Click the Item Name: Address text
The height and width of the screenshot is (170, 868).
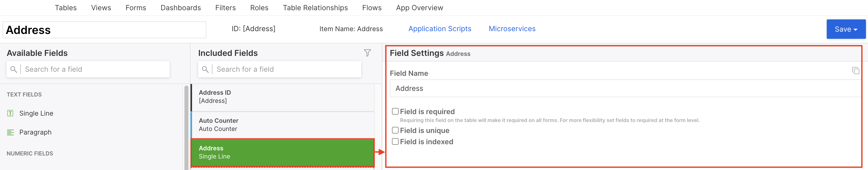(x=351, y=29)
